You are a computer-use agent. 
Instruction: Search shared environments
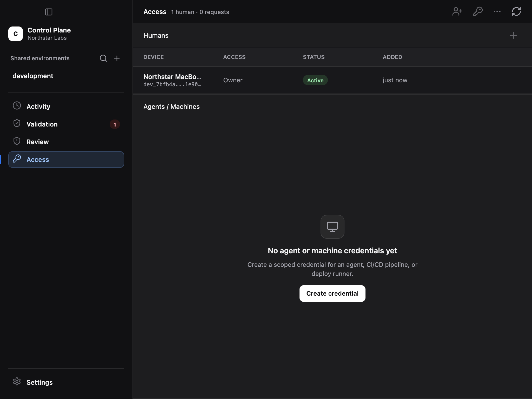click(x=103, y=58)
